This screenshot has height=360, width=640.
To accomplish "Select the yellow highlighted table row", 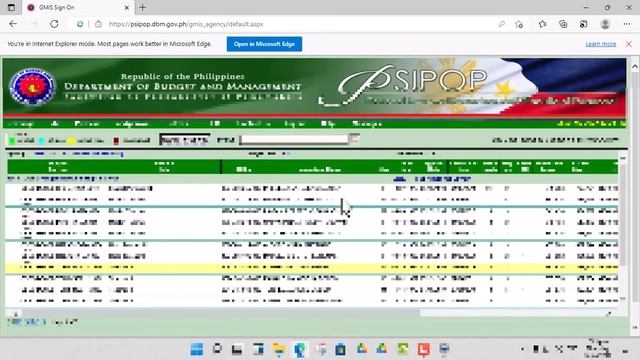I will click(x=312, y=268).
